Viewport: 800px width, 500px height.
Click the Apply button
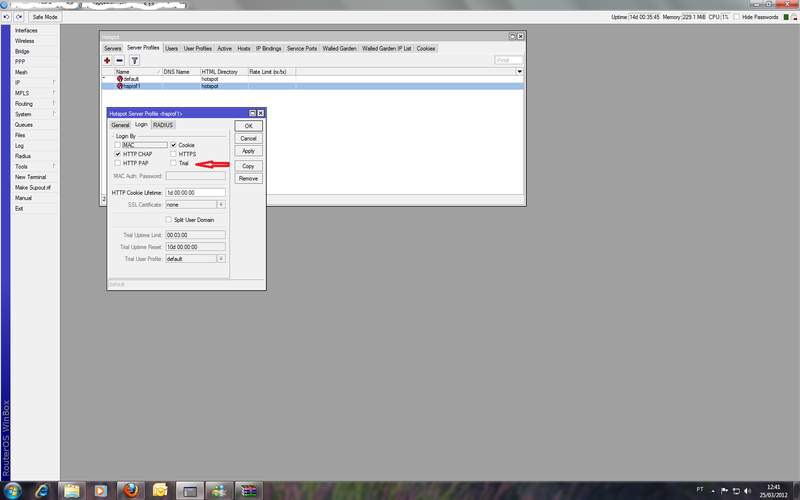pos(248,151)
